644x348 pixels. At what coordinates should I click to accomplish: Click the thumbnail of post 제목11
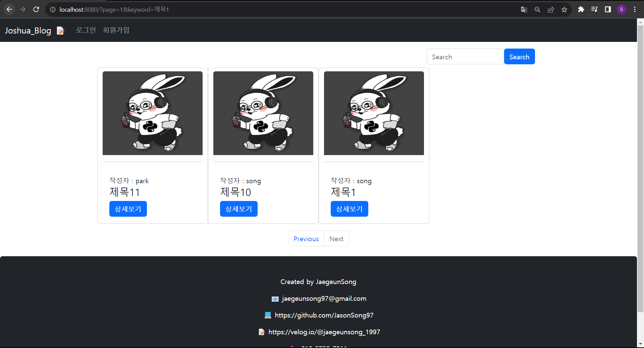(153, 113)
